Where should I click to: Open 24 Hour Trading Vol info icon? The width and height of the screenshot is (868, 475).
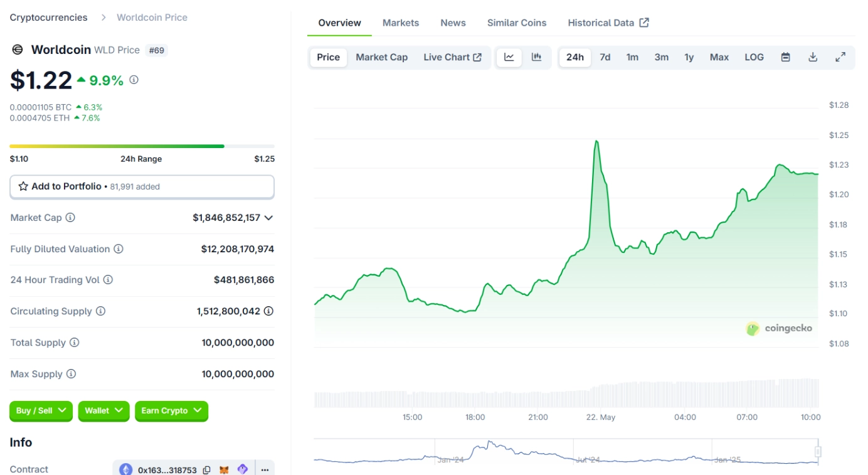coord(108,280)
